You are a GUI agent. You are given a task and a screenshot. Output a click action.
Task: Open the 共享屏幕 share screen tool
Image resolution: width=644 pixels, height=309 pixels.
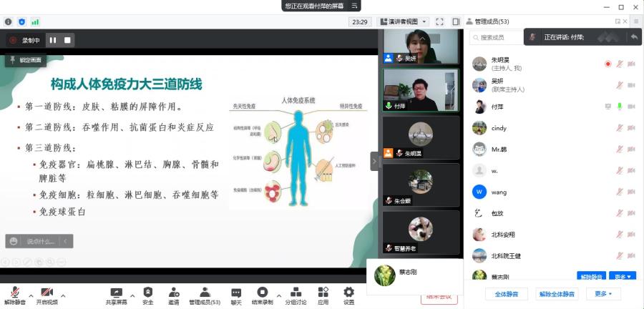[116, 295]
